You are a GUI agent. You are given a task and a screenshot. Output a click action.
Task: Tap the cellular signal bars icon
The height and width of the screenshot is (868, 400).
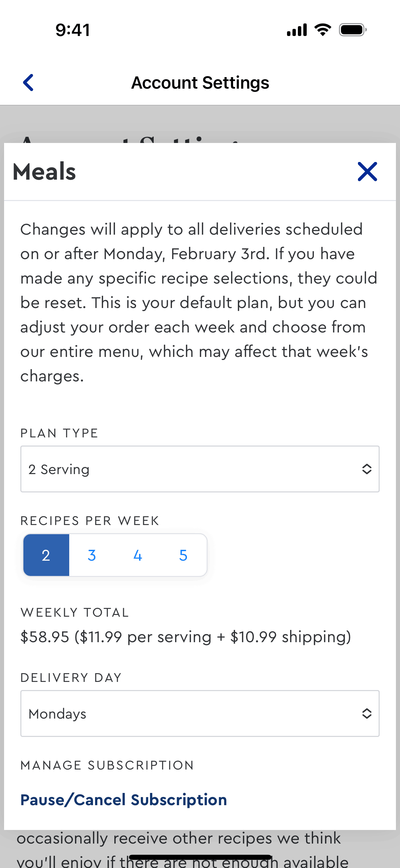pyautogui.click(x=297, y=30)
